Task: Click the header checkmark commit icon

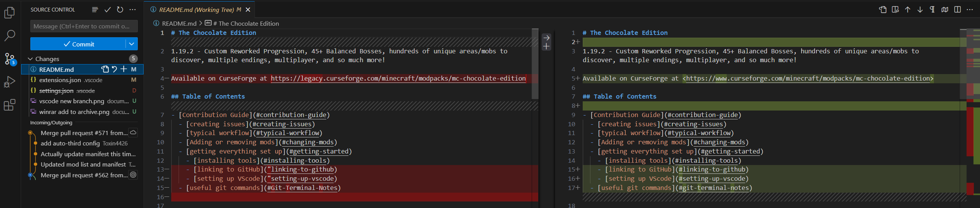Action: coord(107,10)
